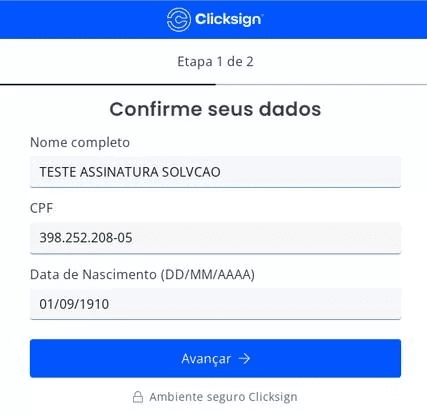
Task: Click the Ambiente seguro Clicksign text
Action: click(x=223, y=397)
